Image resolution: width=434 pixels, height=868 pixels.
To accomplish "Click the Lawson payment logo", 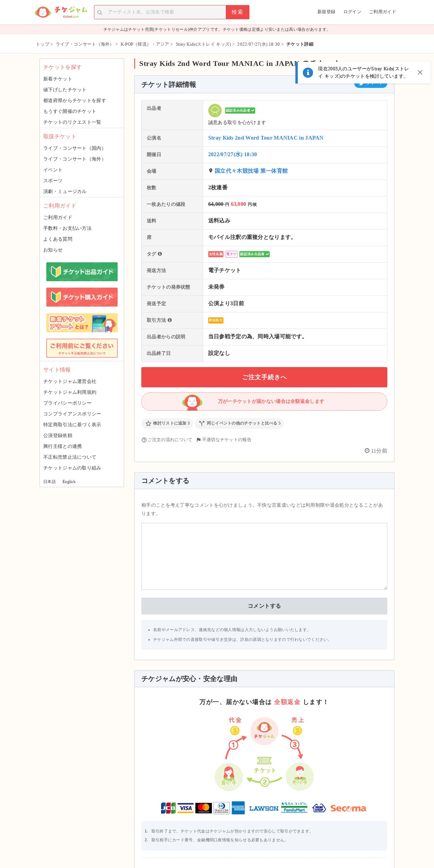I will coord(264,809).
